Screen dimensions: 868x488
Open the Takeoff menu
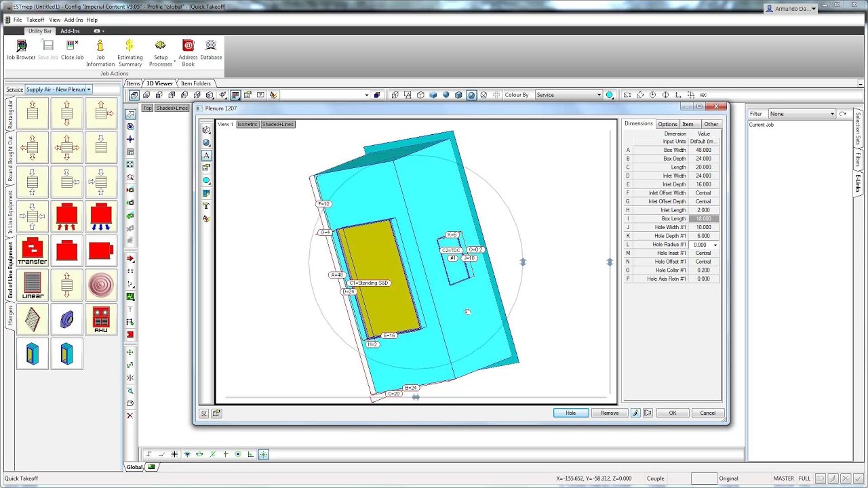(x=35, y=20)
